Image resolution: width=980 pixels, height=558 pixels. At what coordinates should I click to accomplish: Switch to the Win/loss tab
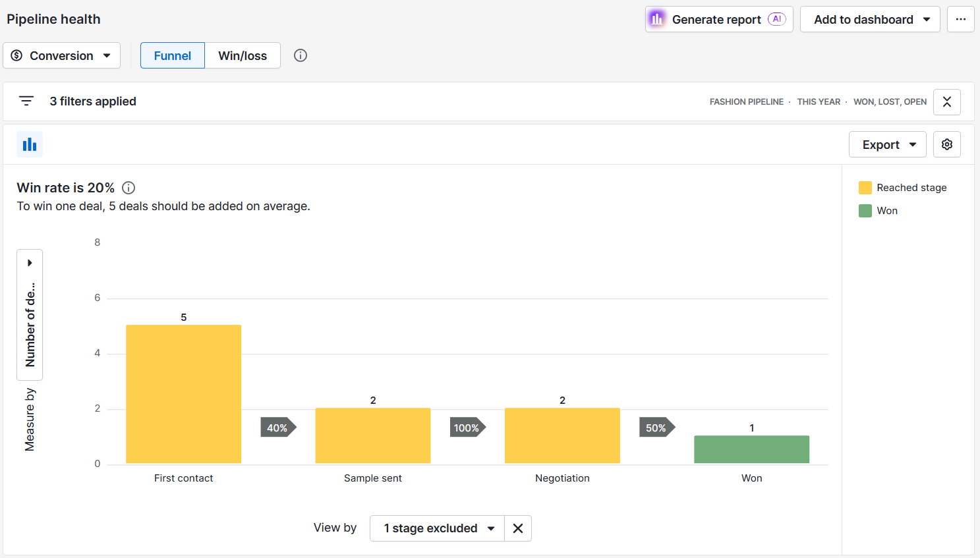point(243,55)
